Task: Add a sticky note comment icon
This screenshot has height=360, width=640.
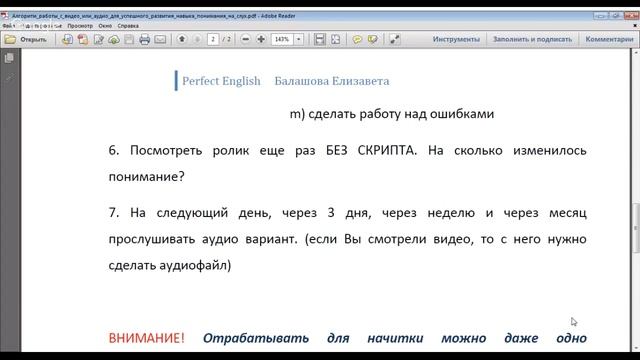Action: 357,39
